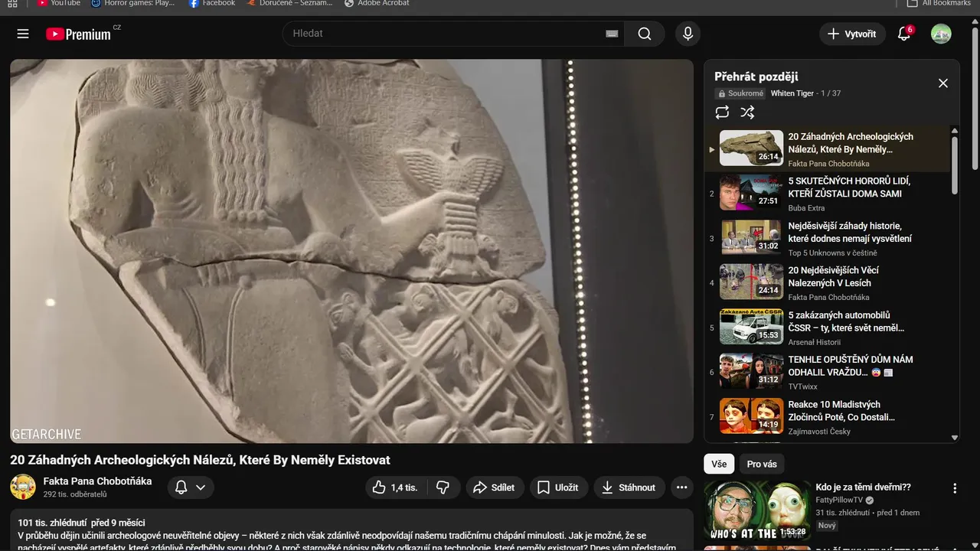Open the three-dot more actions button
The width and height of the screenshot is (980, 551).
[681, 487]
